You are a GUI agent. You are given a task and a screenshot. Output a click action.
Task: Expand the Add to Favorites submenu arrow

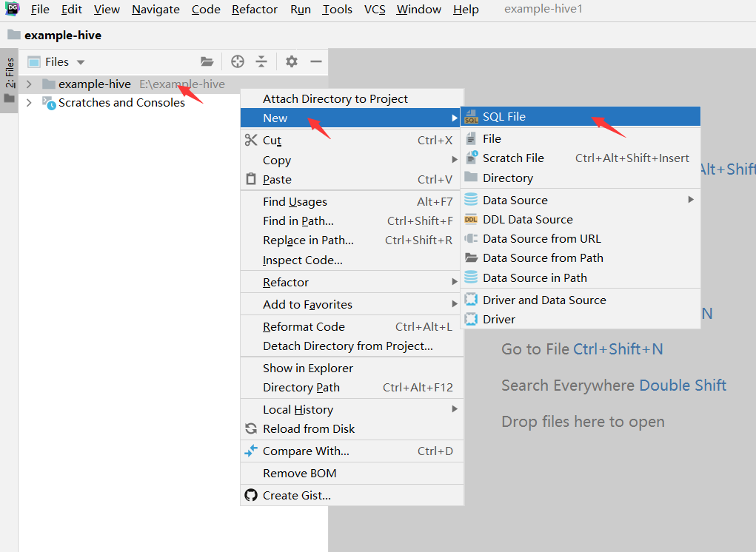[x=454, y=304]
